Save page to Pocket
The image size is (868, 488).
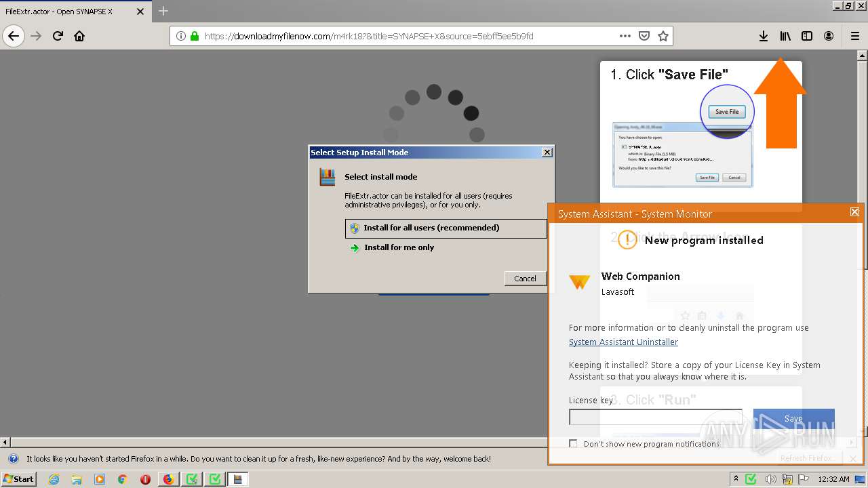(x=645, y=36)
